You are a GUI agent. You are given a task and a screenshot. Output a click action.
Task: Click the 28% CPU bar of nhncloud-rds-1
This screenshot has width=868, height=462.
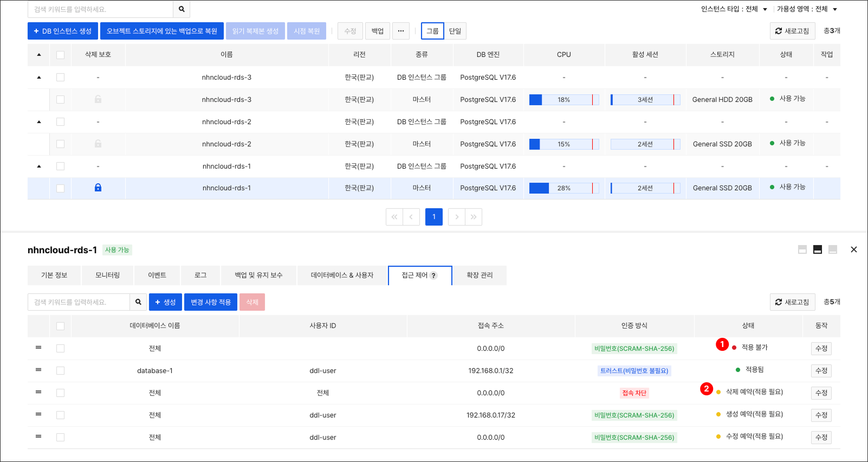564,188
